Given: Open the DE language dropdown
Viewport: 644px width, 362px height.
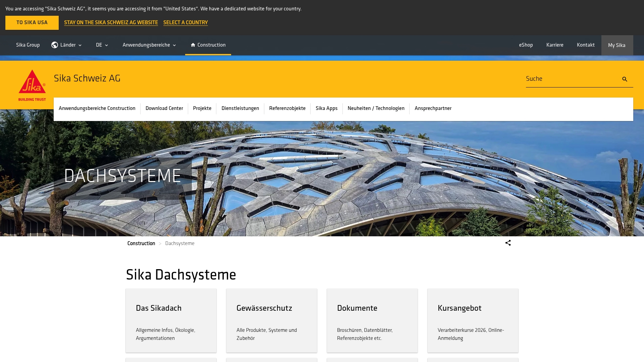Looking at the screenshot, I should pyautogui.click(x=102, y=45).
